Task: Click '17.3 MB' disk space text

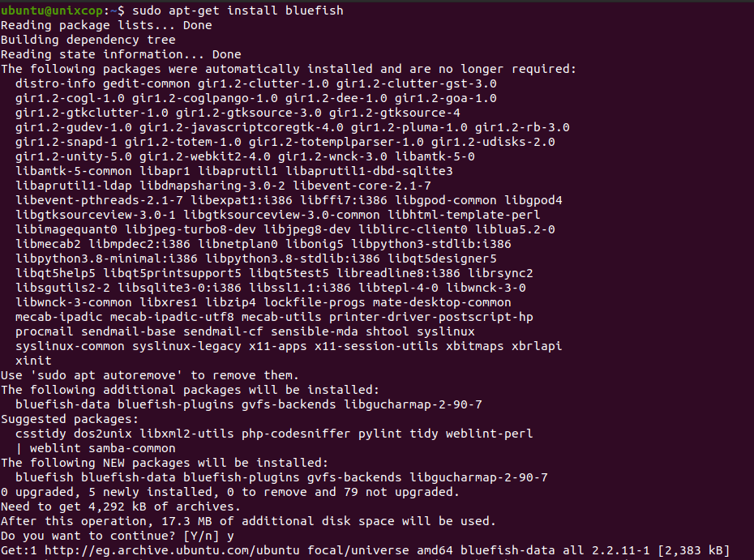Action: click(191, 522)
